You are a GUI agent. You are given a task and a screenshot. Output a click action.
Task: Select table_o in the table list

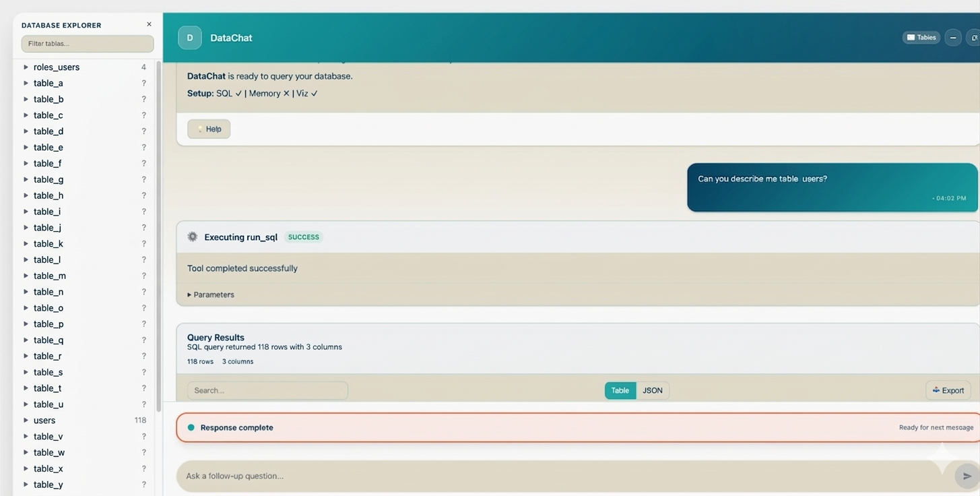(48, 308)
